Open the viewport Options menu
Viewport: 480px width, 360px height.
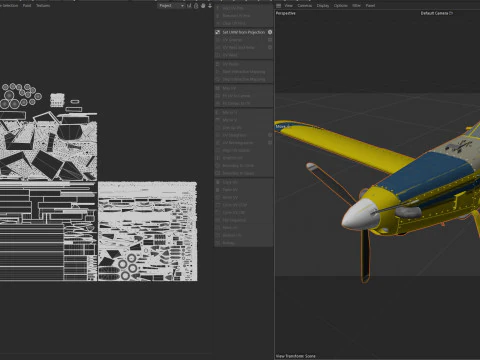(341, 6)
